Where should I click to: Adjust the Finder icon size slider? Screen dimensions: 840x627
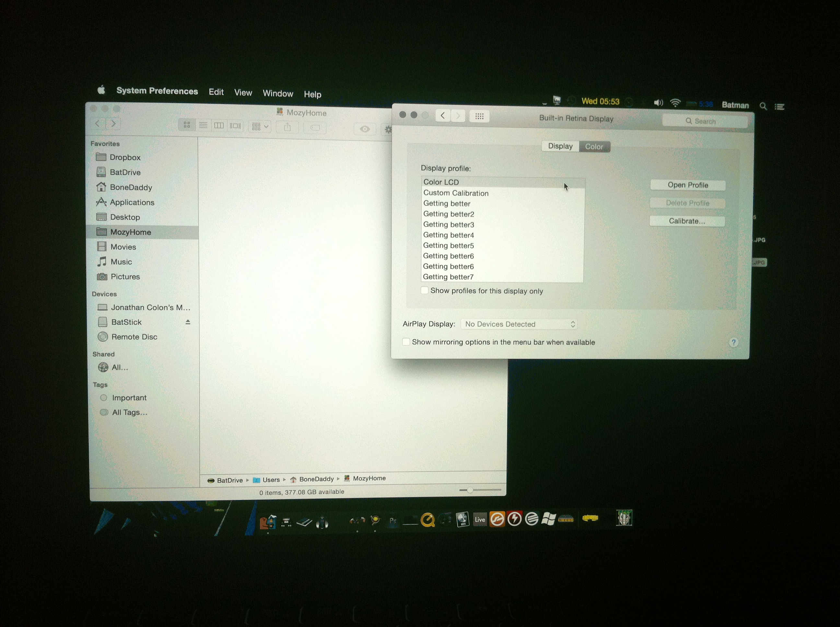point(470,490)
